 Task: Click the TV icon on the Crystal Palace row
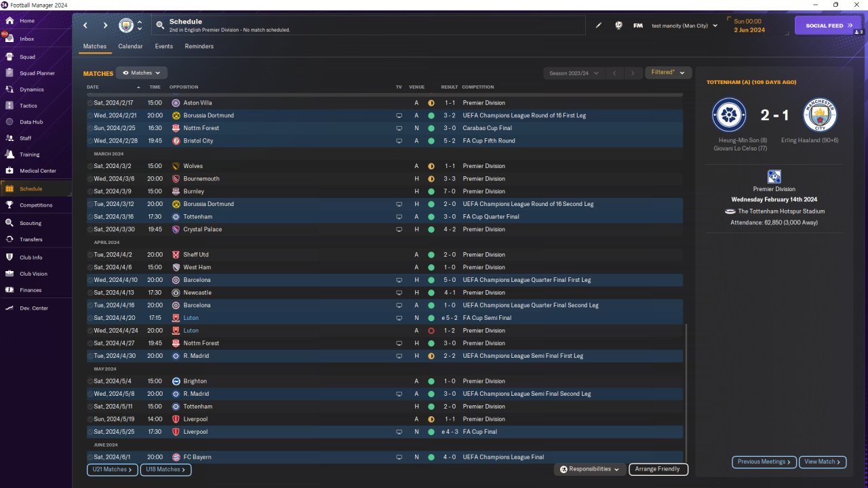[x=399, y=229]
